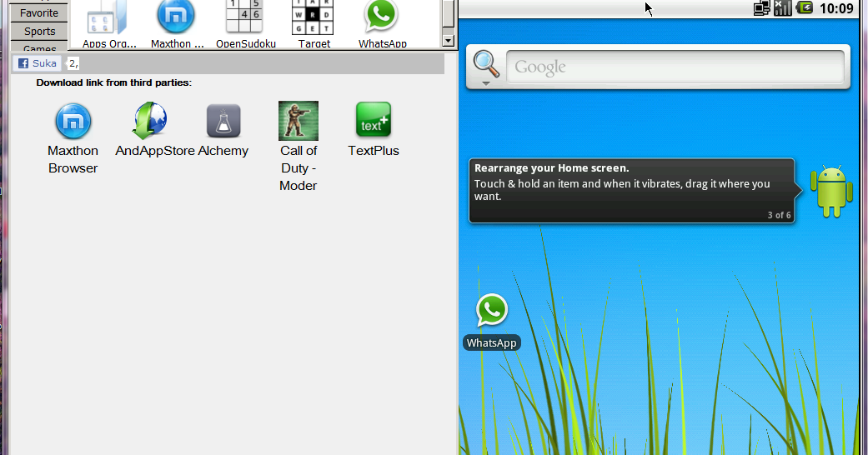The image size is (868, 455).
Task: Click the app list scrollbar down arrow
Action: [449, 41]
